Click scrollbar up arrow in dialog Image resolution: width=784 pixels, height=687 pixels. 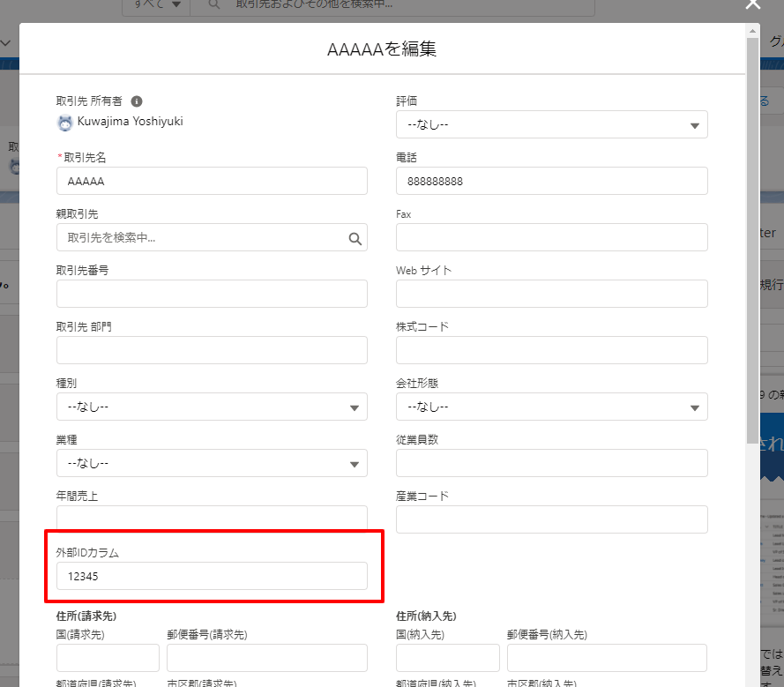click(x=752, y=31)
